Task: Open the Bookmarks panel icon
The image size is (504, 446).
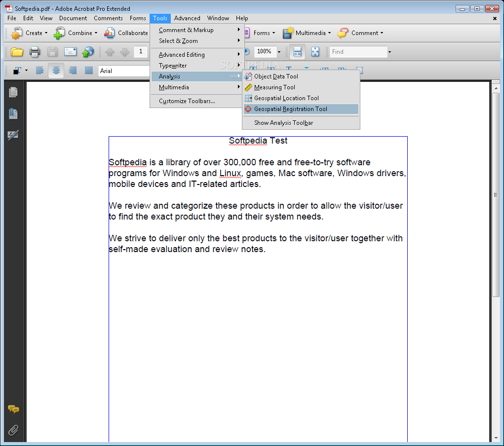Action: coord(13,113)
